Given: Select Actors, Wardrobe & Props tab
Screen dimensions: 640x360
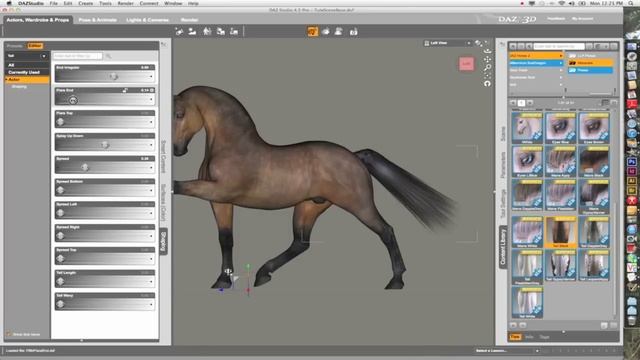Looking at the screenshot, I should pyautogui.click(x=38, y=20).
